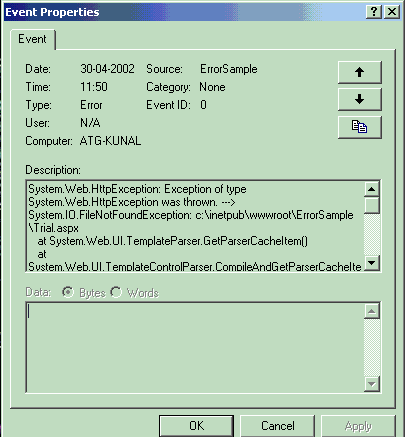This screenshot has height=437, width=405.
Task: Show next event with down arrow button
Action: click(x=359, y=99)
